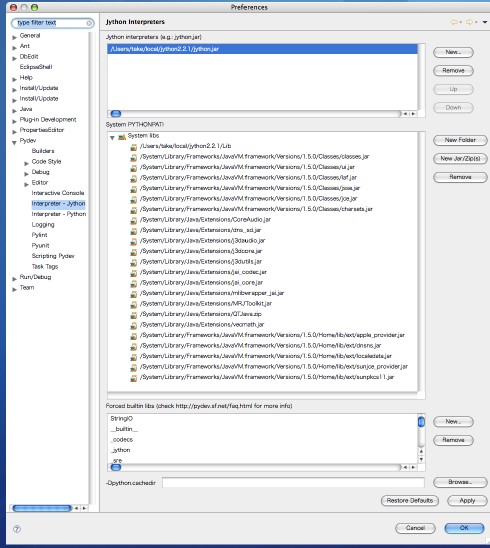Screen dimensions: 490x548
Task: Click the jar icon beside CoreAudio.jar
Action: [x=134, y=221]
